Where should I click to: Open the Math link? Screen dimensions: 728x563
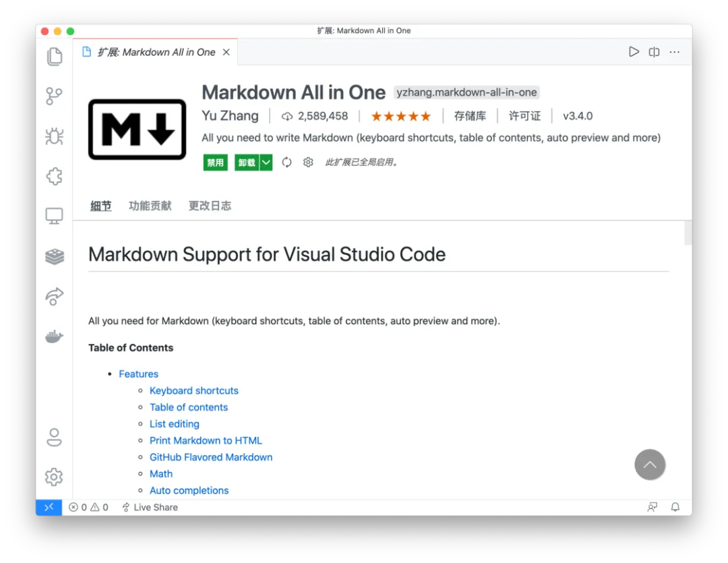tap(161, 474)
